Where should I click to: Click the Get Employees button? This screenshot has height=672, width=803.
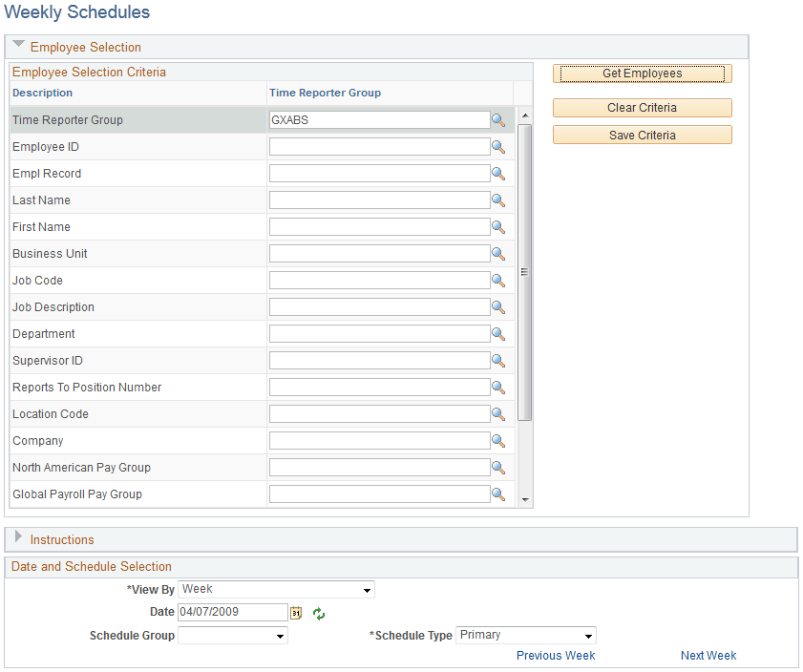643,73
